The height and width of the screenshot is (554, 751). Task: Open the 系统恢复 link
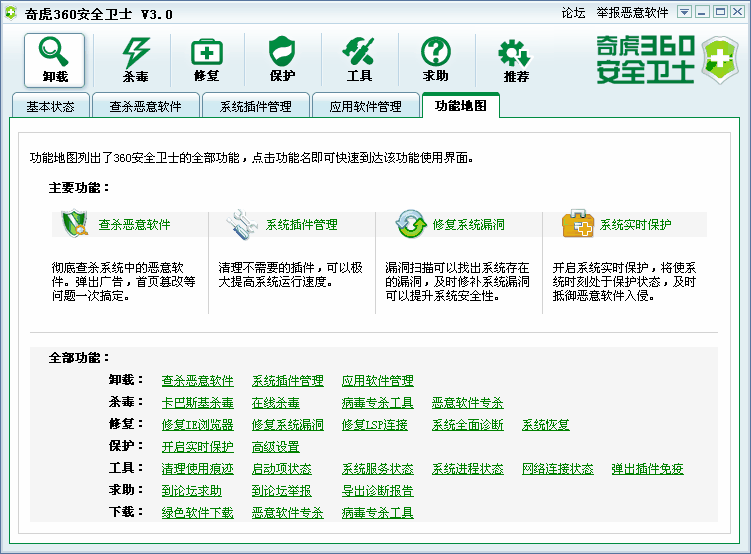tap(546, 425)
